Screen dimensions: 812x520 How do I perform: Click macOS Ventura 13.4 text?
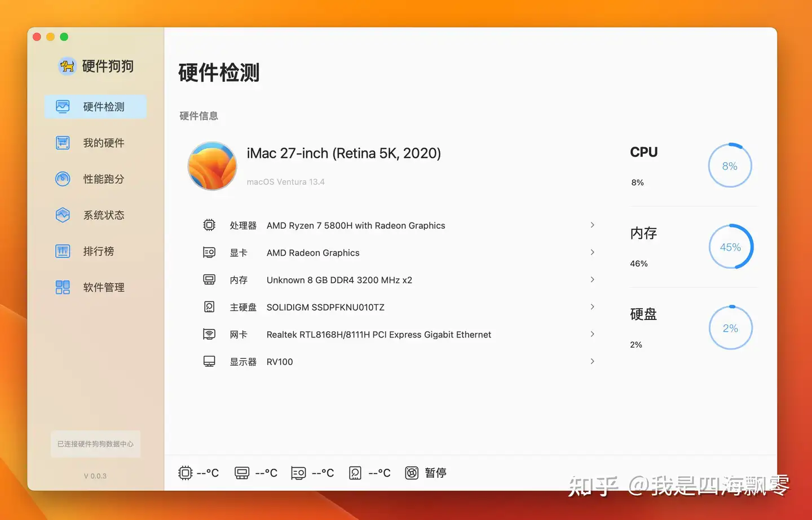point(286,182)
